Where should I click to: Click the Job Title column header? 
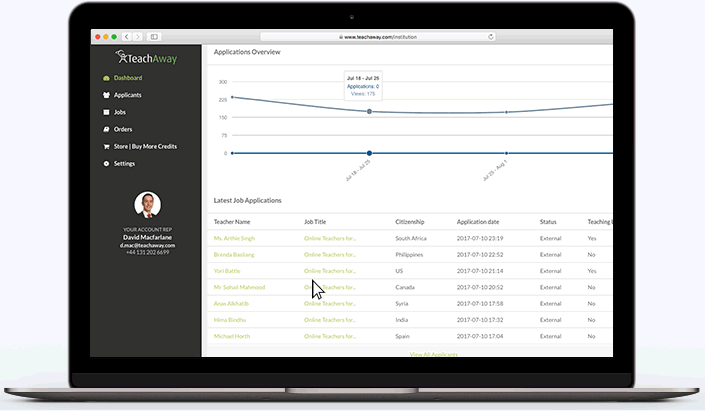tap(315, 222)
